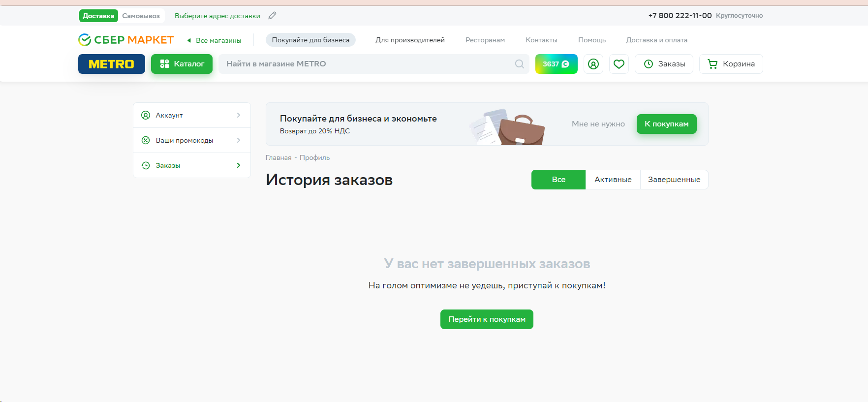Click the Профиль breadcrumb link
Screen dimensions: 868x402
(x=314, y=157)
